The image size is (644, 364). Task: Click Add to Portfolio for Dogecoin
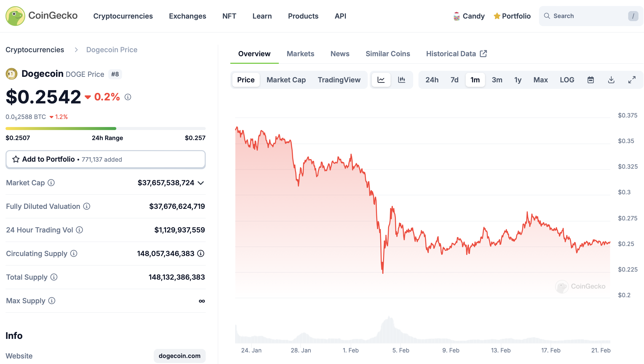pos(105,159)
